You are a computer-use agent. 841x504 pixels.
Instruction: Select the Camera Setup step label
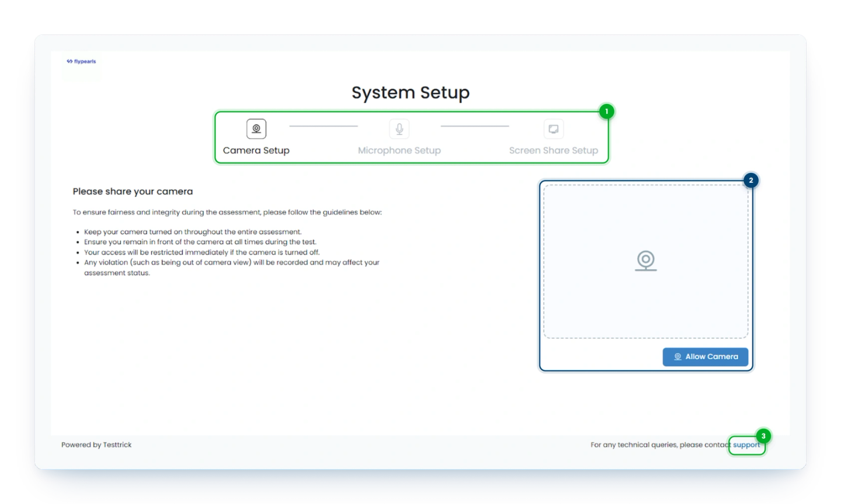(x=256, y=150)
